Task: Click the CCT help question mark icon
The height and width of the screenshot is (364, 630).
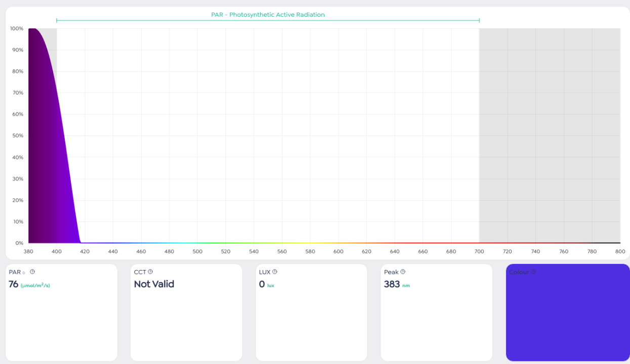Action: pos(150,272)
